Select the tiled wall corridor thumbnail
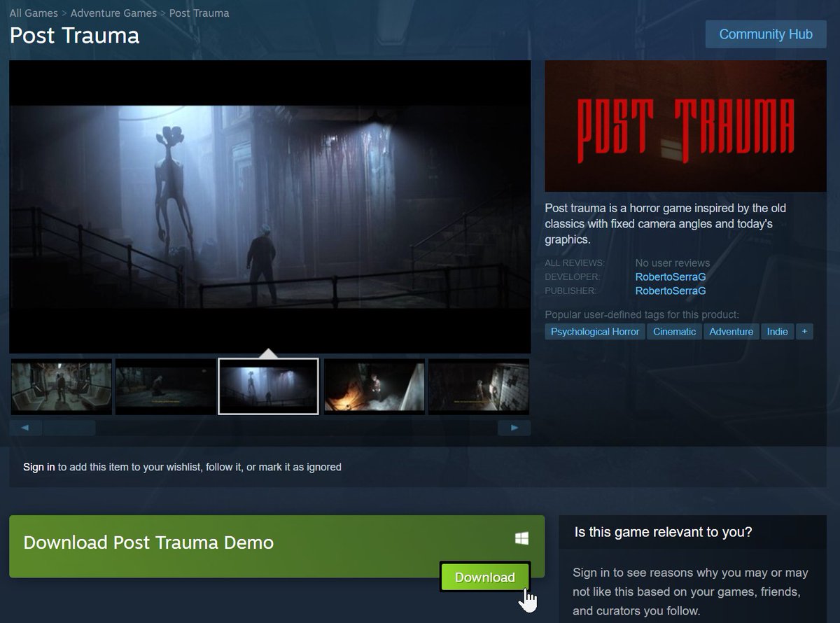 [479, 386]
